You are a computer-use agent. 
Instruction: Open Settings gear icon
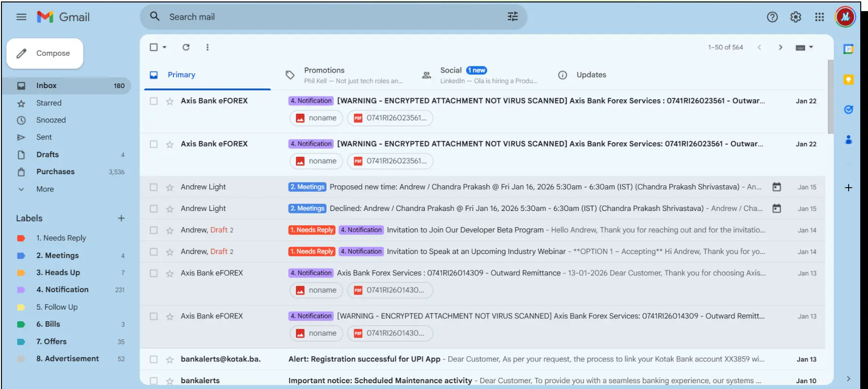(x=796, y=17)
